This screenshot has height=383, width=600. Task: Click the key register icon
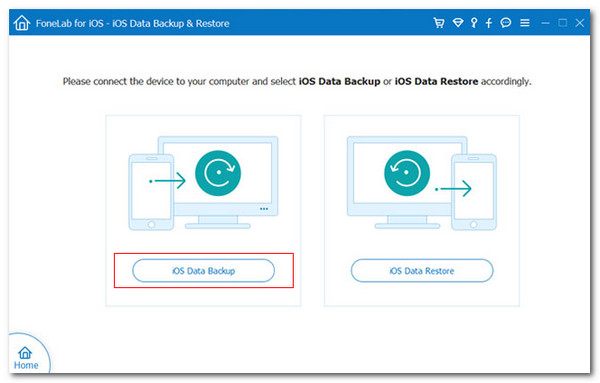coord(474,23)
